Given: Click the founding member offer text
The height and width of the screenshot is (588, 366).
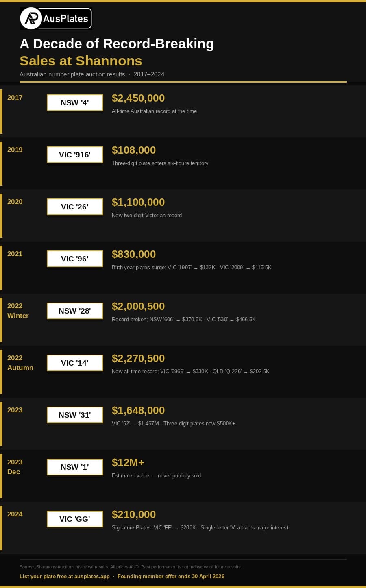Looking at the screenshot, I should [171, 576].
